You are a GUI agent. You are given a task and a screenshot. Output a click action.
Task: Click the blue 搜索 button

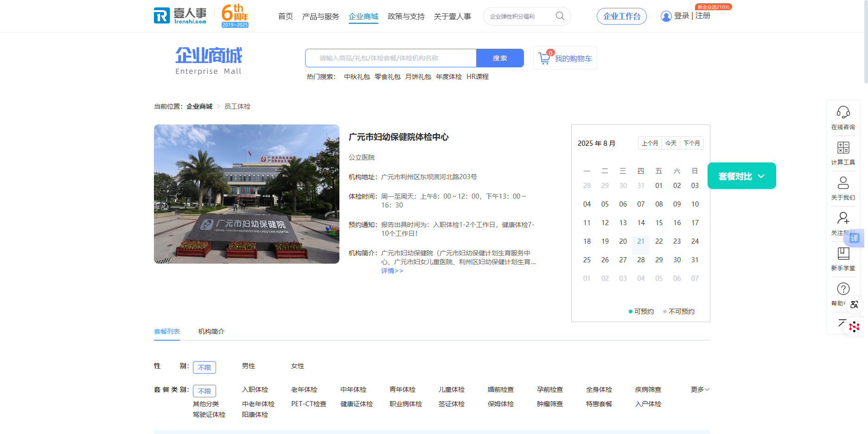[500, 58]
